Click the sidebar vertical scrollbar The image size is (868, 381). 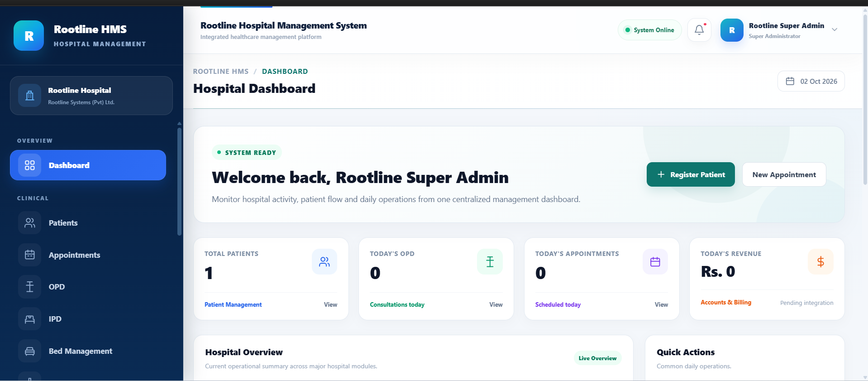click(179, 181)
